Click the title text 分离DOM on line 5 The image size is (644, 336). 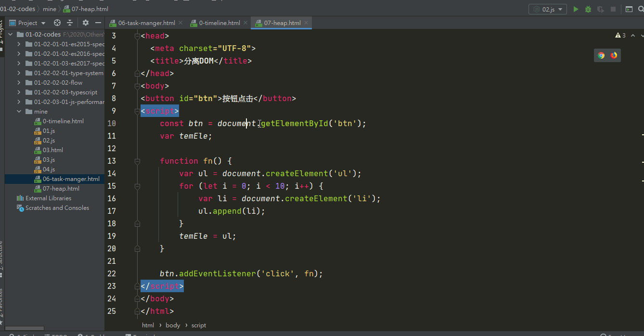pos(199,61)
